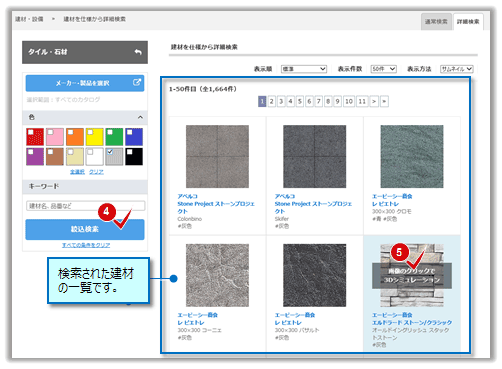
Task: Click into the keyword input field
Action: [x=86, y=206]
